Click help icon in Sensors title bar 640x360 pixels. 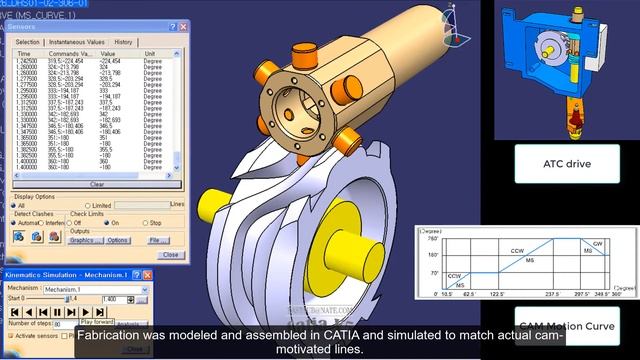pos(173,27)
